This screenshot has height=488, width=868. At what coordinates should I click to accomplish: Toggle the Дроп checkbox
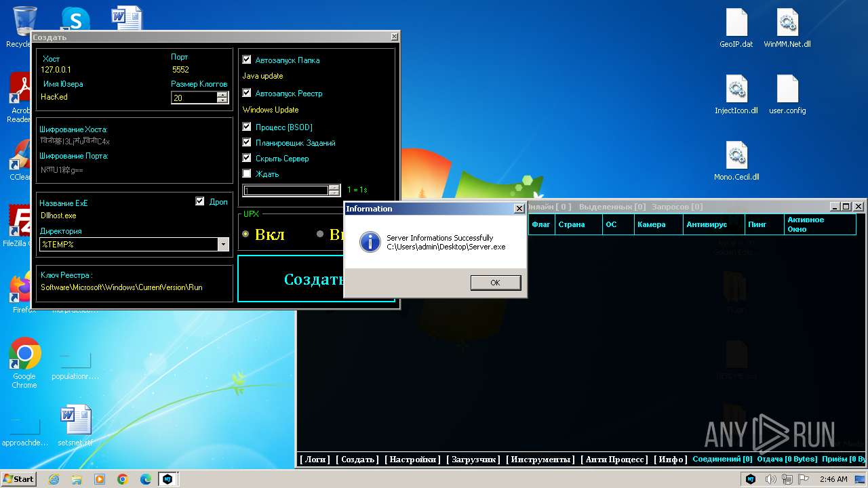pyautogui.click(x=199, y=201)
